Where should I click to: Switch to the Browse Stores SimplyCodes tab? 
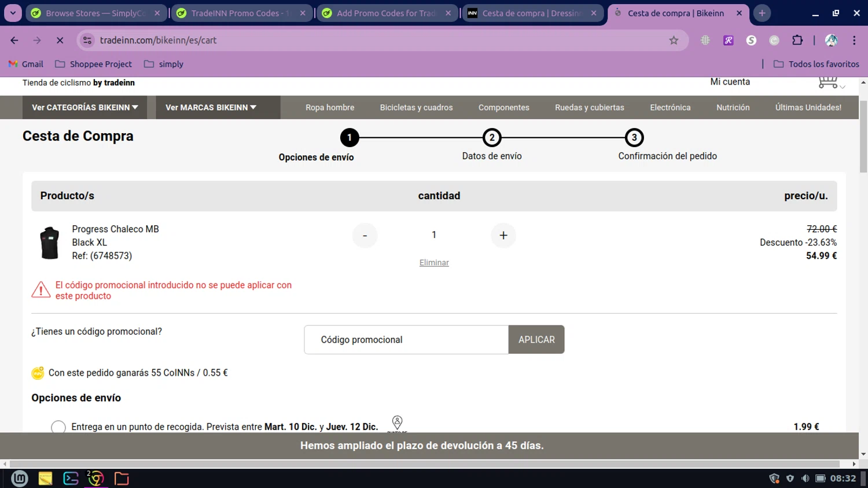95,13
